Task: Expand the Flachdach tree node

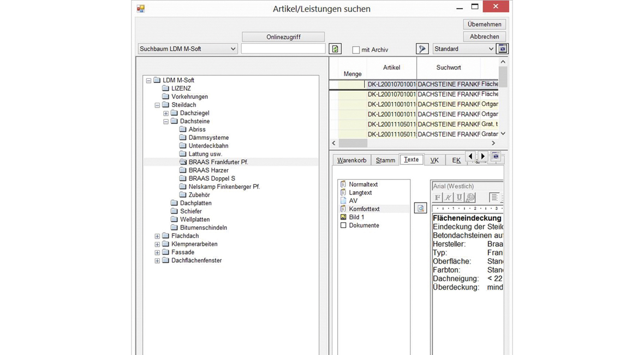Action: [x=157, y=236]
